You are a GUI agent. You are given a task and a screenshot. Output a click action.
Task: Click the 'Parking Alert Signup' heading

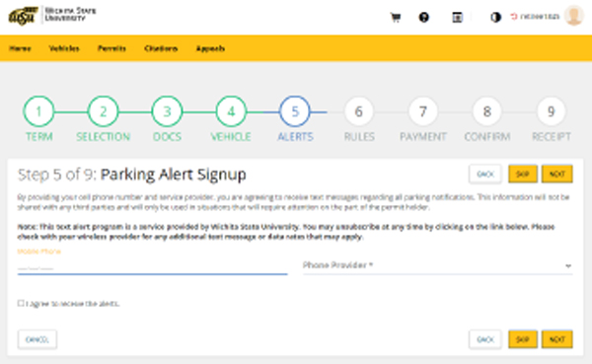(174, 175)
